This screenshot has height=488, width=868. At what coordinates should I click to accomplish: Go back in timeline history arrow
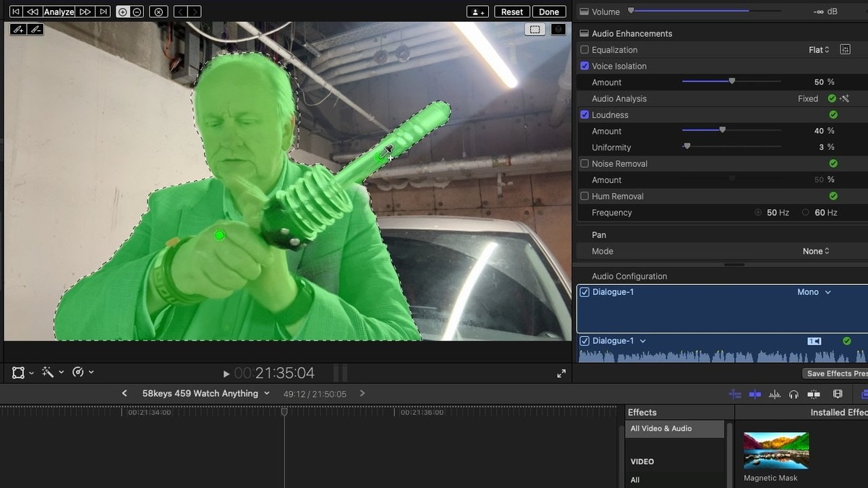click(x=124, y=393)
